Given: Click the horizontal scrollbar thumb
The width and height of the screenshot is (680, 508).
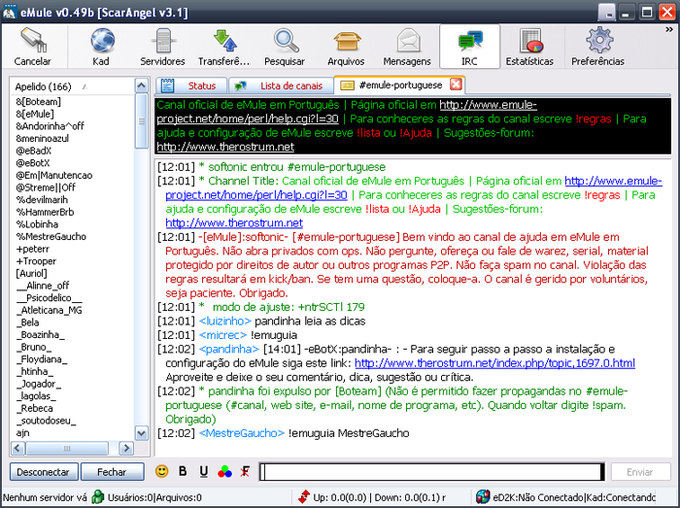Looking at the screenshot, I should (67, 448).
